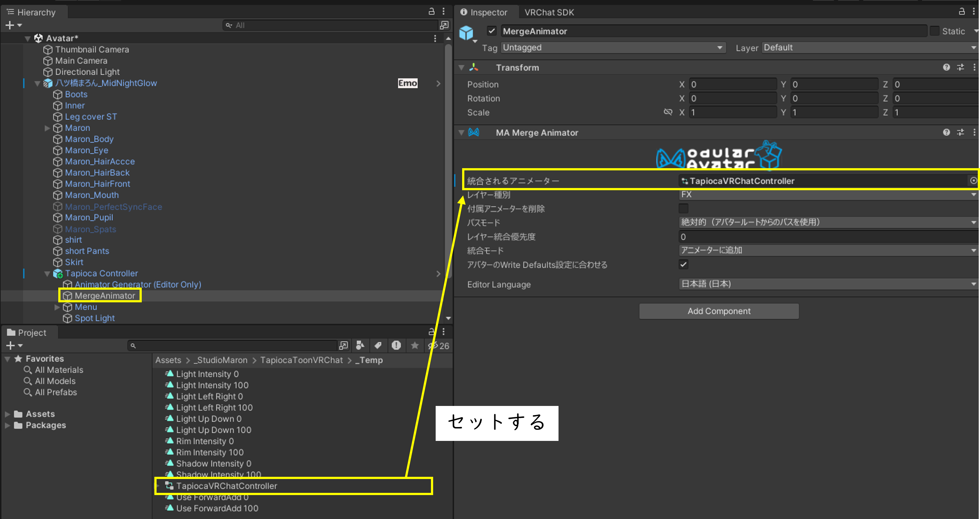Click the Project panel lock icon
The height and width of the screenshot is (519, 980).
432,332
